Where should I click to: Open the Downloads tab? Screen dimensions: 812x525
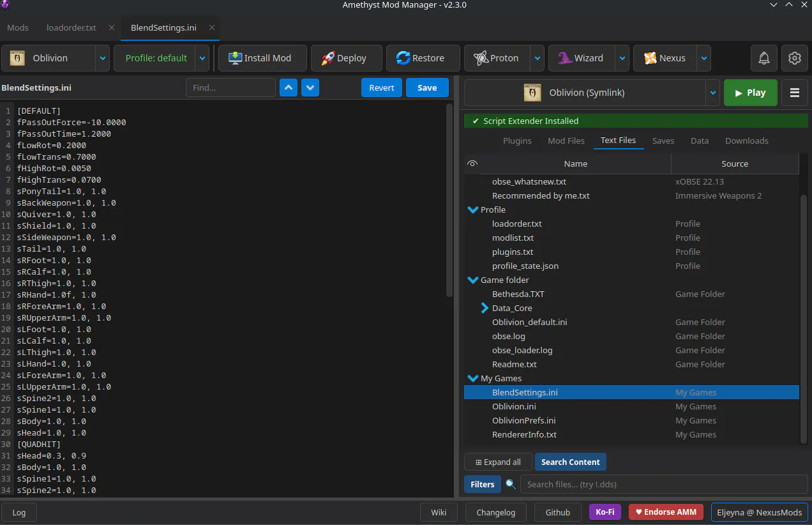(x=747, y=141)
